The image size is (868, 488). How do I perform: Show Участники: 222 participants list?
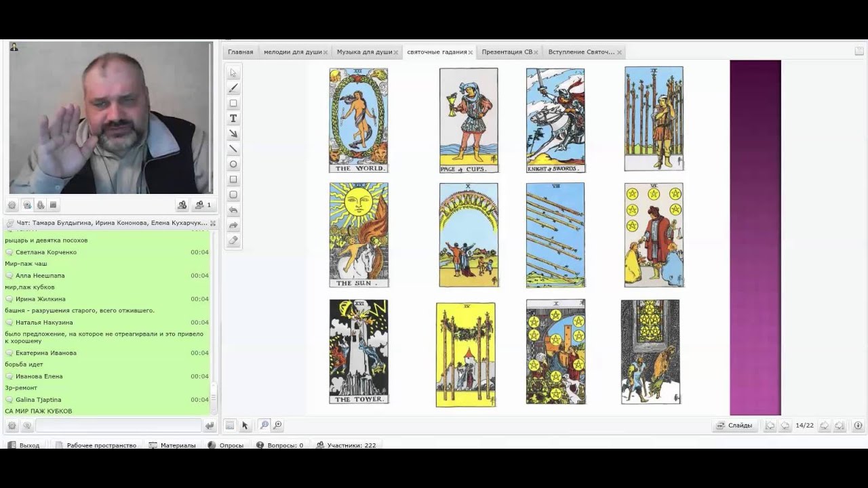pyautogui.click(x=346, y=445)
